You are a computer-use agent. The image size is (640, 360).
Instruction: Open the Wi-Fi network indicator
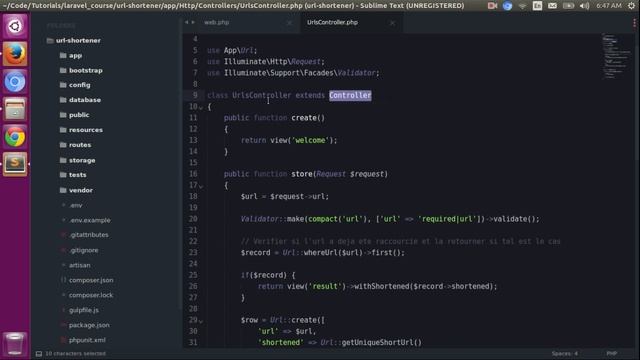(x=522, y=6)
